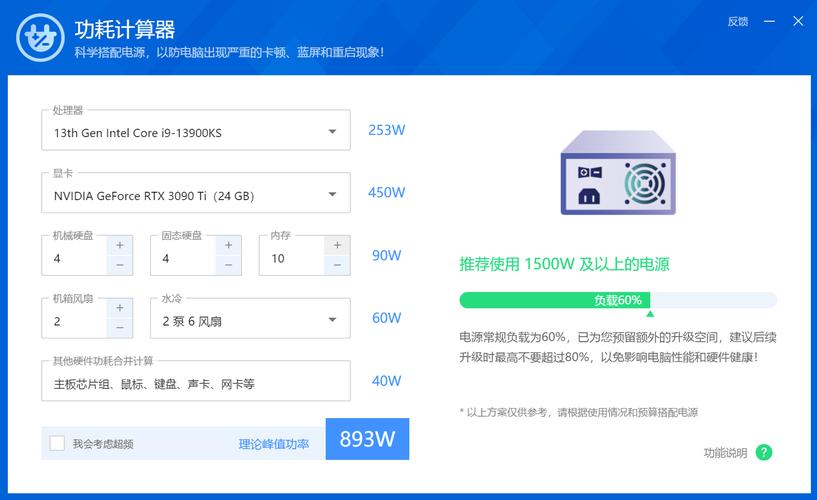Screen dimensions: 817x500
Task: Click the green triangle load marker
Action: point(650,314)
